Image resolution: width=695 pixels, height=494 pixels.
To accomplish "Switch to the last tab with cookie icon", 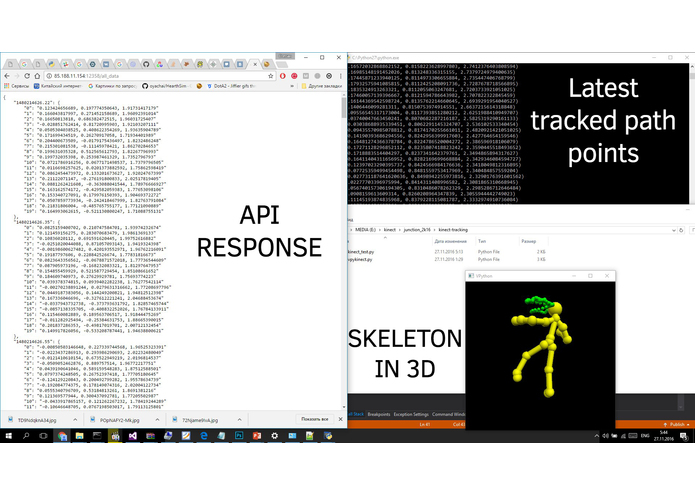I will coord(267,64).
